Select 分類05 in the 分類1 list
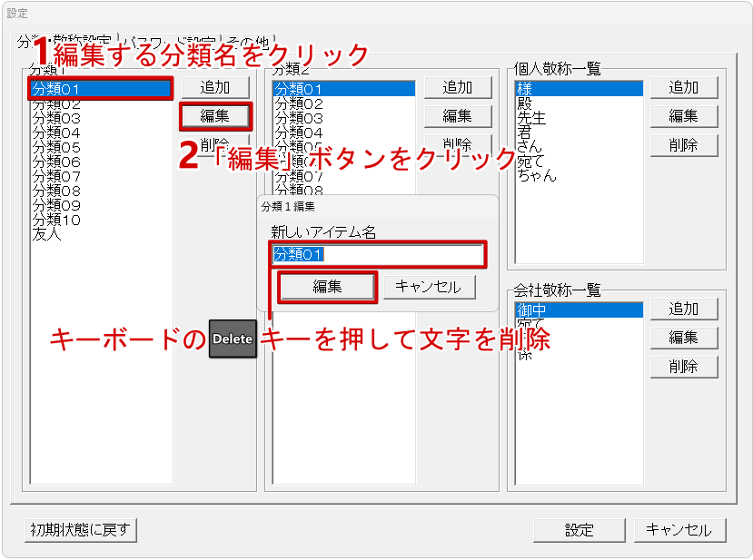The height and width of the screenshot is (560, 753). 56,147
